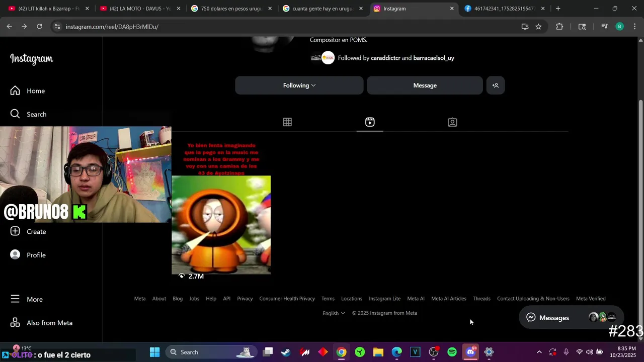Open Chrome three-dot menu
Image resolution: width=644 pixels, height=362 pixels.
point(634,27)
